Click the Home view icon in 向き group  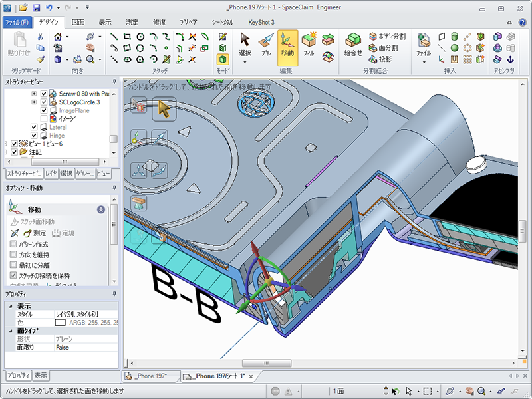pos(58,37)
